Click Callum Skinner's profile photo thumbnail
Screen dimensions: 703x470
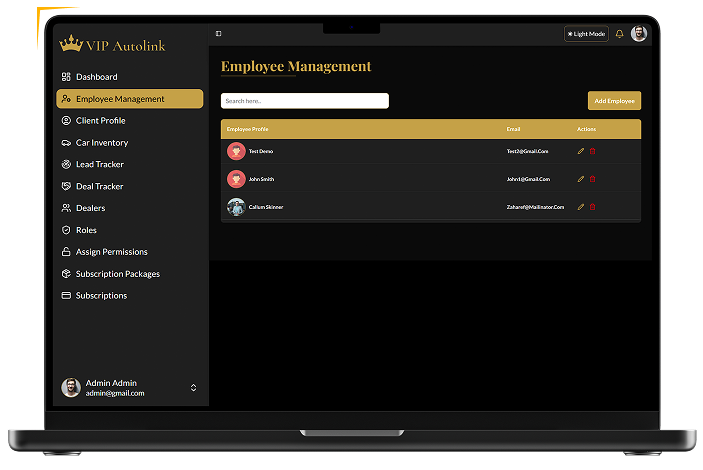[x=236, y=207]
